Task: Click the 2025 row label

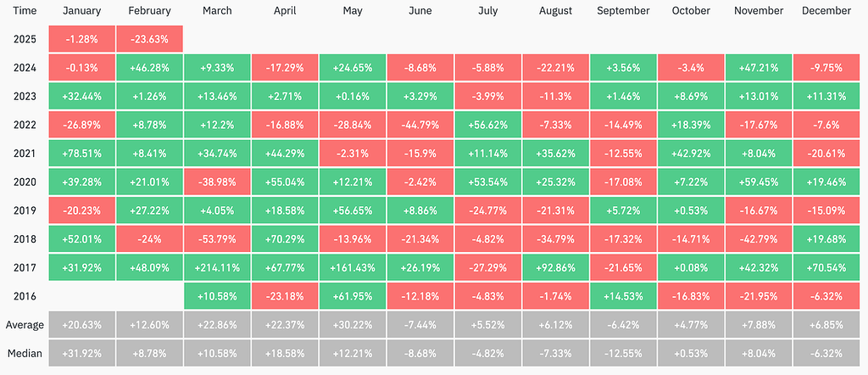Action: pyautogui.click(x=25, y=40)
